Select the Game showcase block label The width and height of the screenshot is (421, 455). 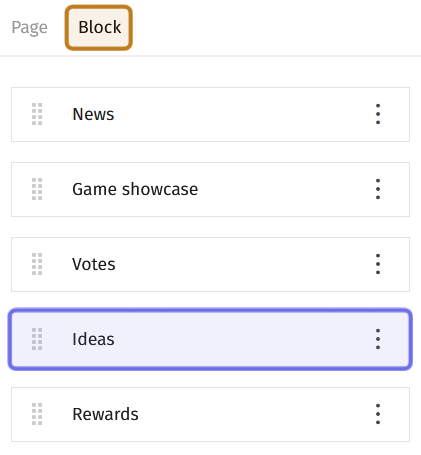(x=135, y=189)
